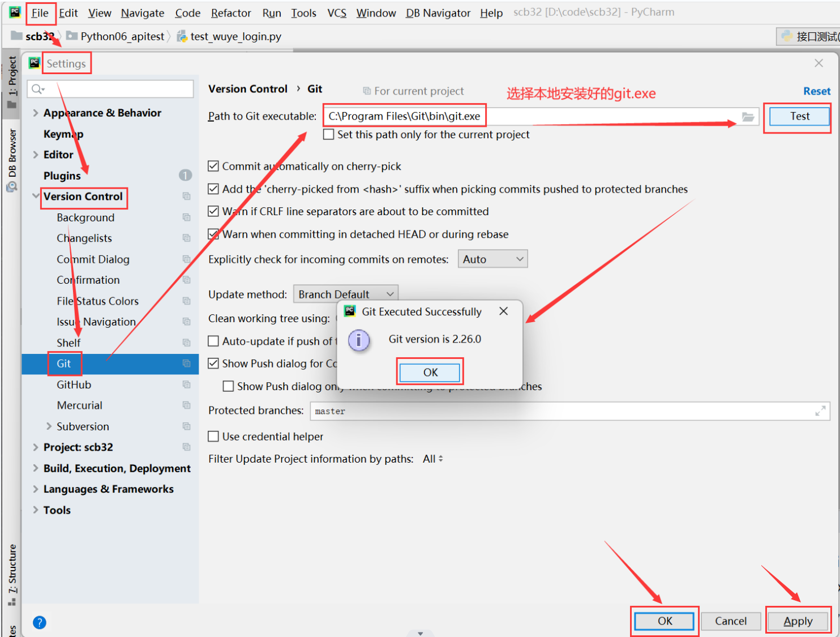Open the Update method 'Branch Default' dropdown

(x=345, y=294)
